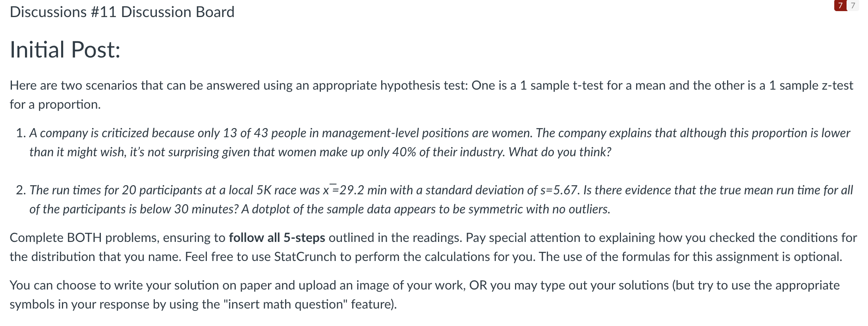Click list number 2 of the scenarios
This screenshot has width=868, height=326.
coord(21,190)
